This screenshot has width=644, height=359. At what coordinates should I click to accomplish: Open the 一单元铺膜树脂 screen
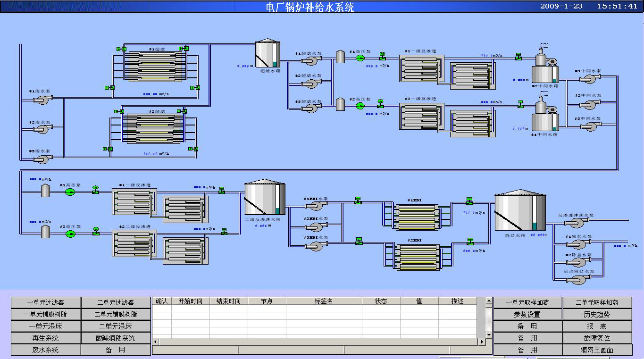point(46,314)
